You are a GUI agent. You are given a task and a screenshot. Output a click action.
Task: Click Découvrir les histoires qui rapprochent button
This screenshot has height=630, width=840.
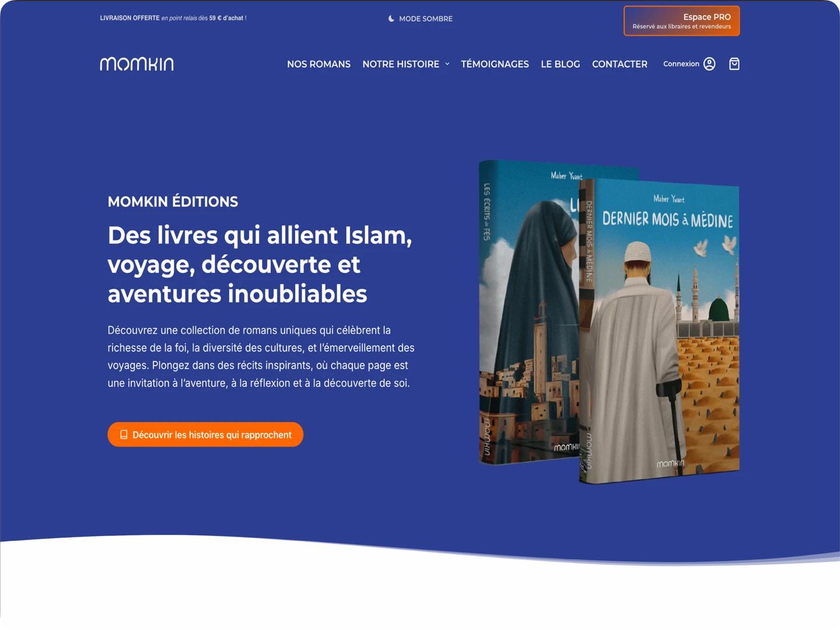tap(205, 435)
